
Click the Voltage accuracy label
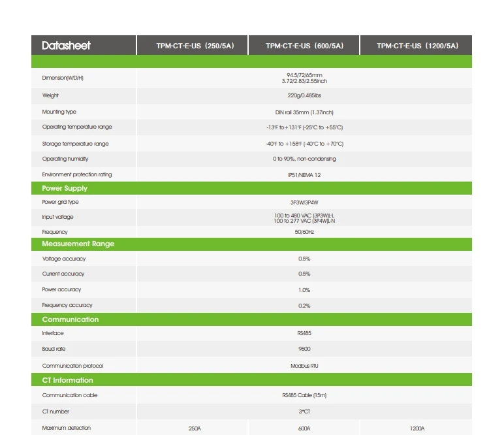click(x=63, y=259)
